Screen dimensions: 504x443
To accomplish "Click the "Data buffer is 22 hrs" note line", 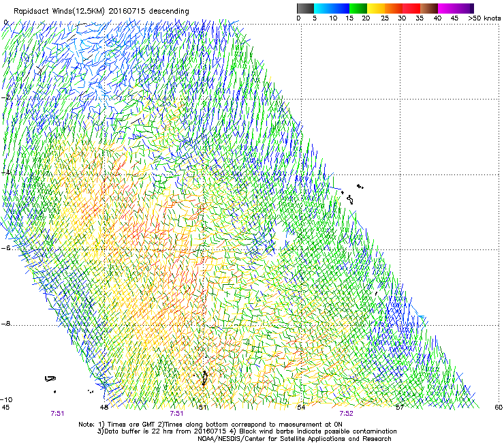I will [247, 431].
